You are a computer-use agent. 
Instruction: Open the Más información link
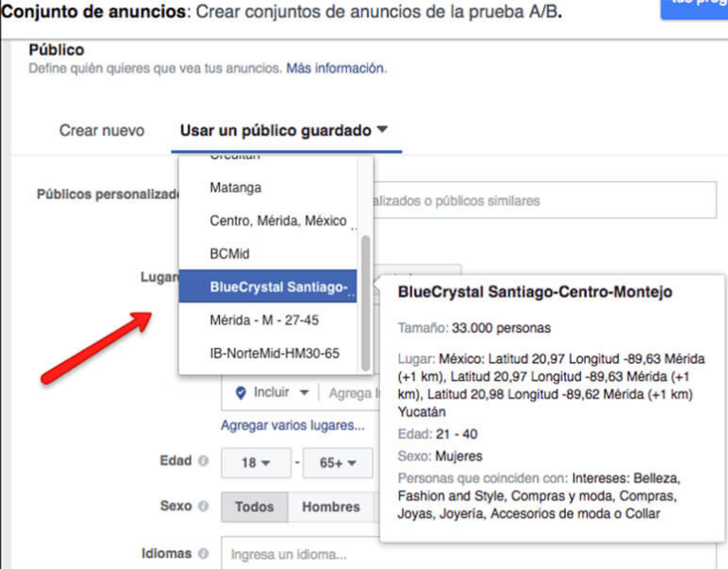pos(336,69)
